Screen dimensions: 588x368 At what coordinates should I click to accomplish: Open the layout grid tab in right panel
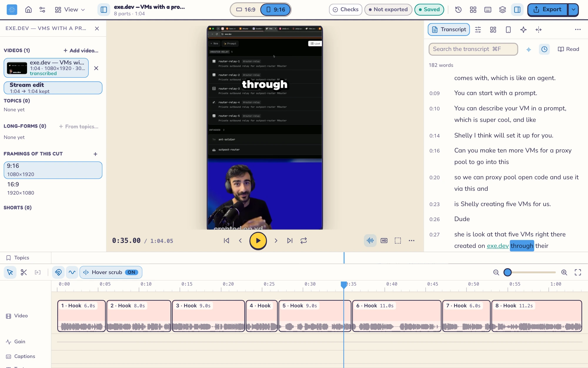click(493, 29)
